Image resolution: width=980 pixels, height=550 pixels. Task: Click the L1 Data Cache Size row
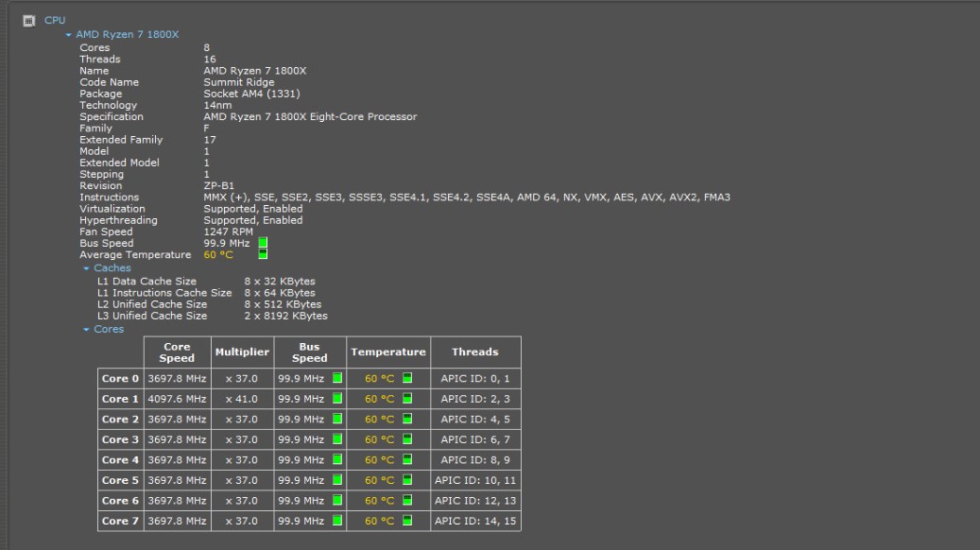coord(206,282)
